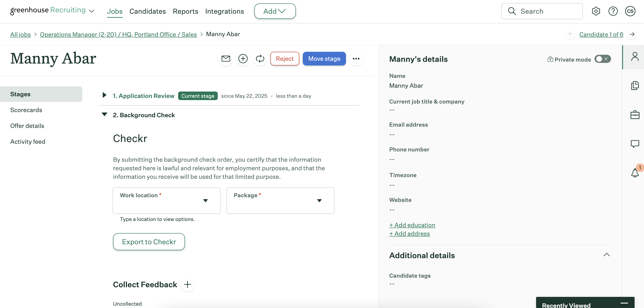Image resolution: width=644 pixels, height=308 pixels.
Task: Collapse the Background Check stage
Action: coord(104,114)
